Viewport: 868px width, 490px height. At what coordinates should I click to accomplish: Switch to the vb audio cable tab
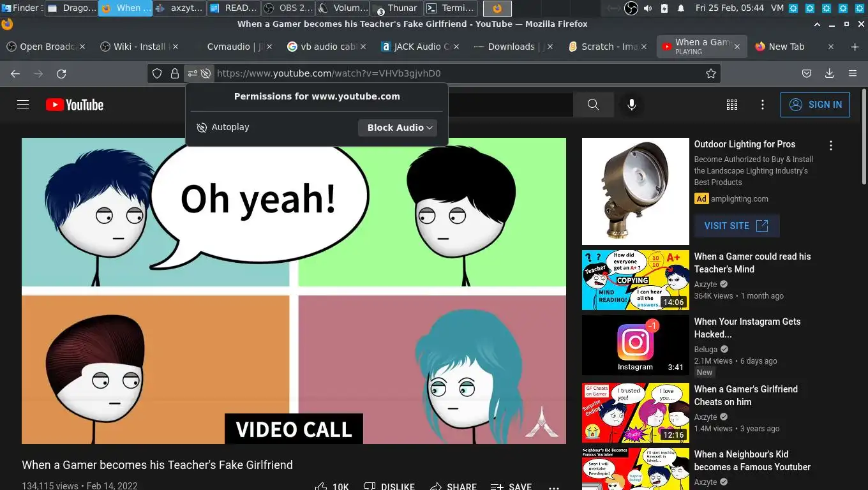point(328,47)
